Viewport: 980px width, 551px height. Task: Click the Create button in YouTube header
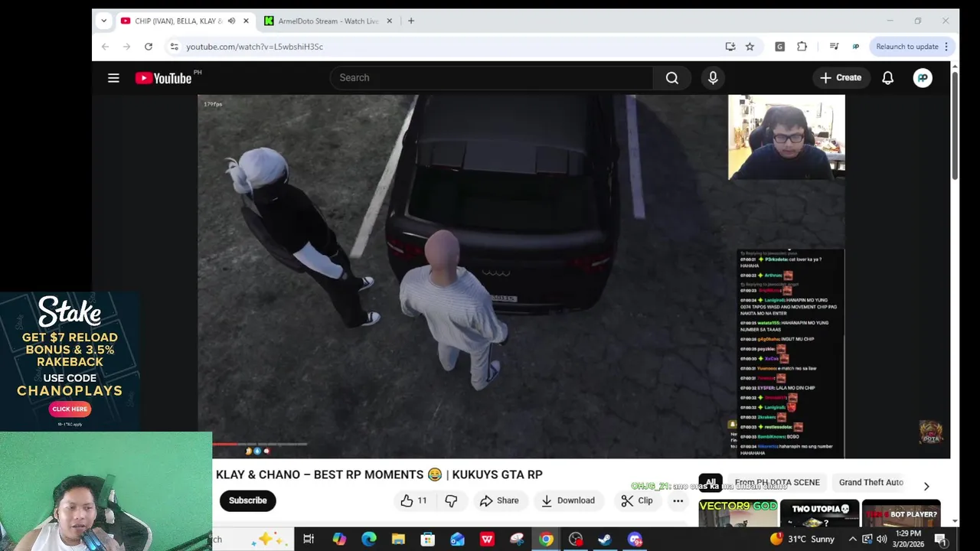(x=841, y=77)
